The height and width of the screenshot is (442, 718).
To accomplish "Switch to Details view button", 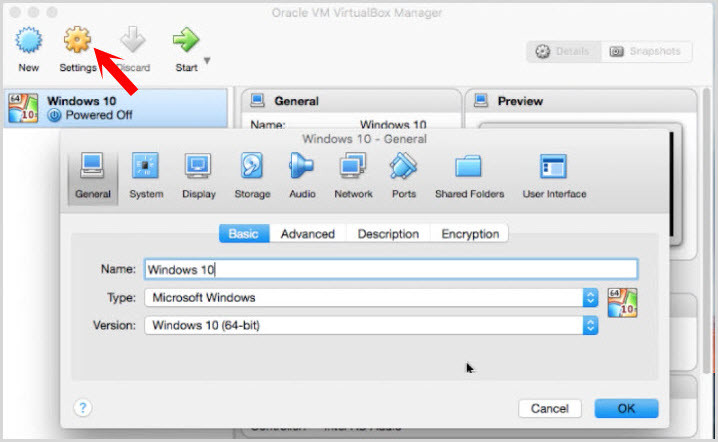I will pyautogui.click(x=564, y=51).
